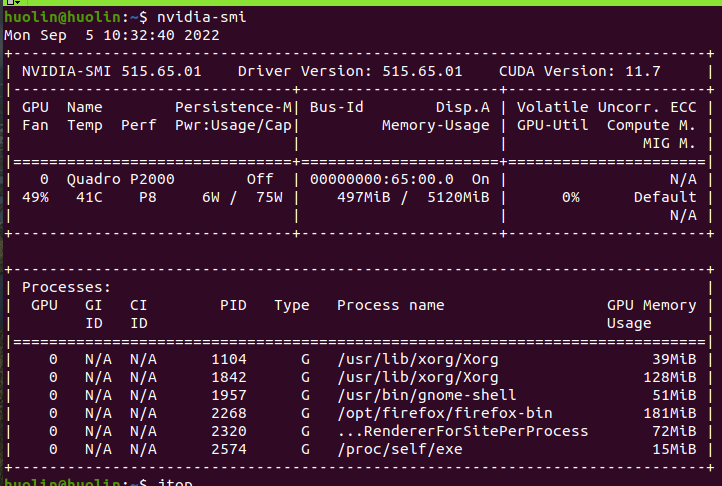Click the Default compute mode value
The width and height of the screenshot is (722, 486).
664,197
